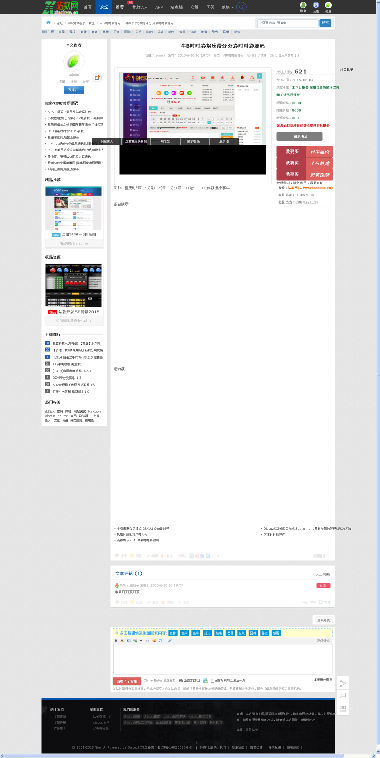The height and width of the screenshot is (758, 380).
Task: Click the blue follow button under avatar
Action: click(74, 90)
